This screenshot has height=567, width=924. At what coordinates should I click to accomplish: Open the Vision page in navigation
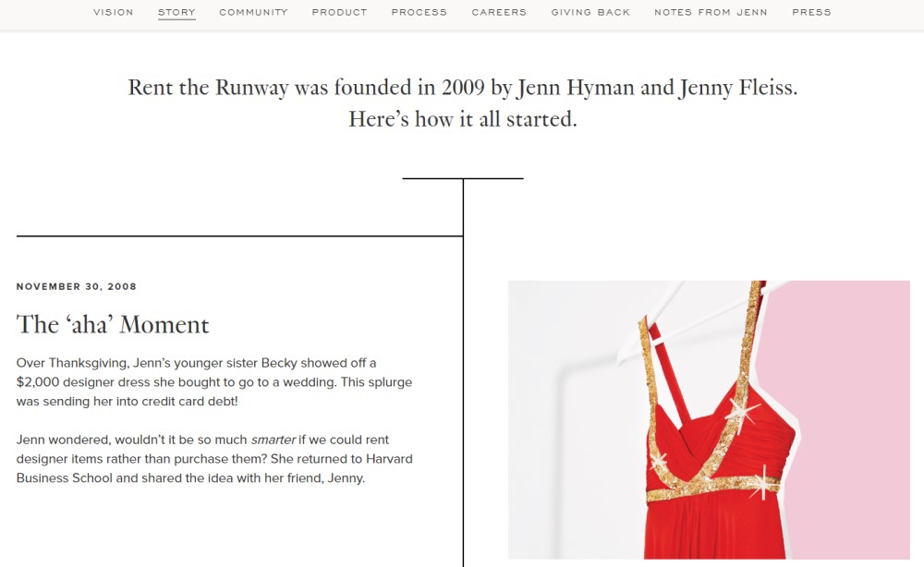coord(113,13)
